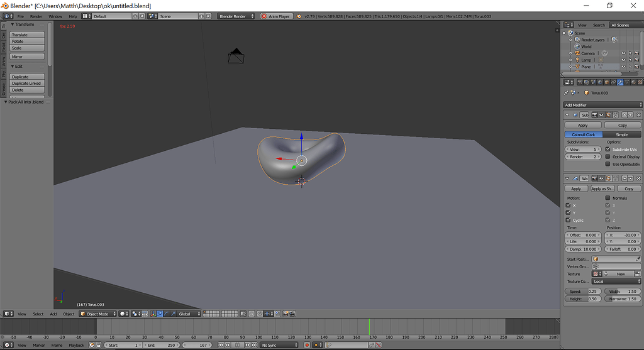Click the translate manipulator arrow icon

(x=160, y=314)
